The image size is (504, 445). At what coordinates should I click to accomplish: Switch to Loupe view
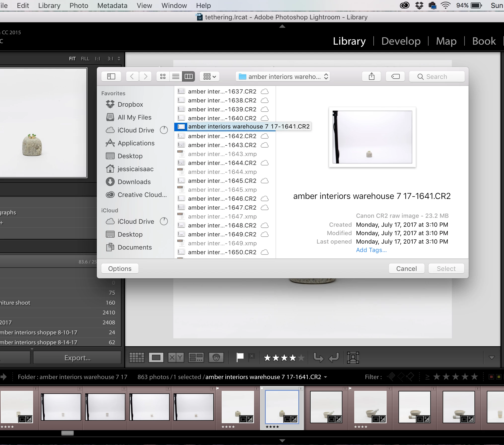[156, 357]
